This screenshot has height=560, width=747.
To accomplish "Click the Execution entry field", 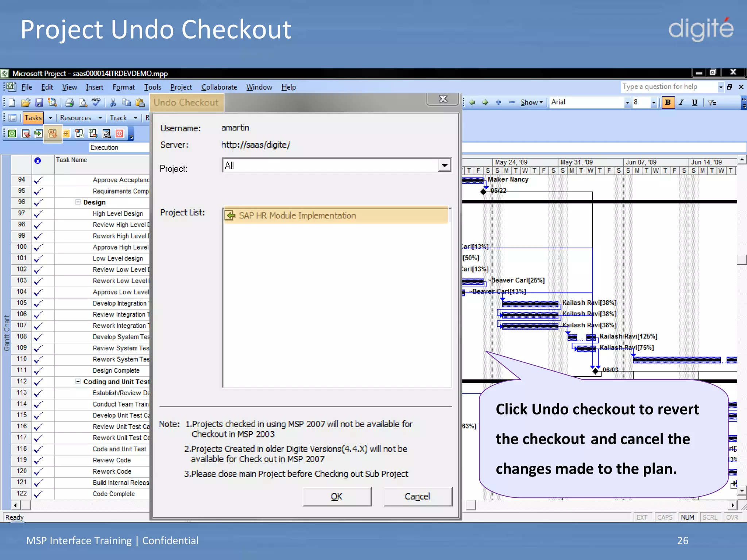I will (120, 147).
